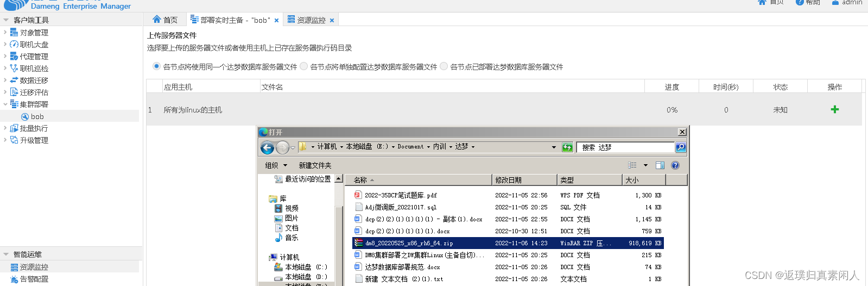Click the blue help icon in dialog
The width and height of the screenshot is (868, 286).
pyautogui.click(x=675, y=165)
